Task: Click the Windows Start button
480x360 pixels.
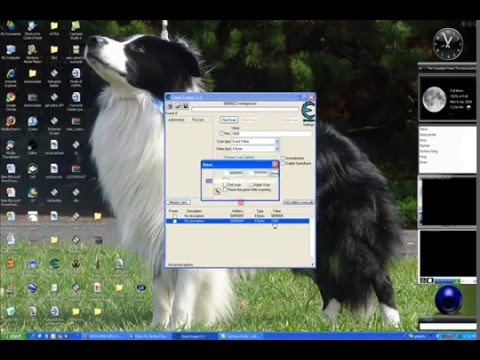Action: pos(13,336)
